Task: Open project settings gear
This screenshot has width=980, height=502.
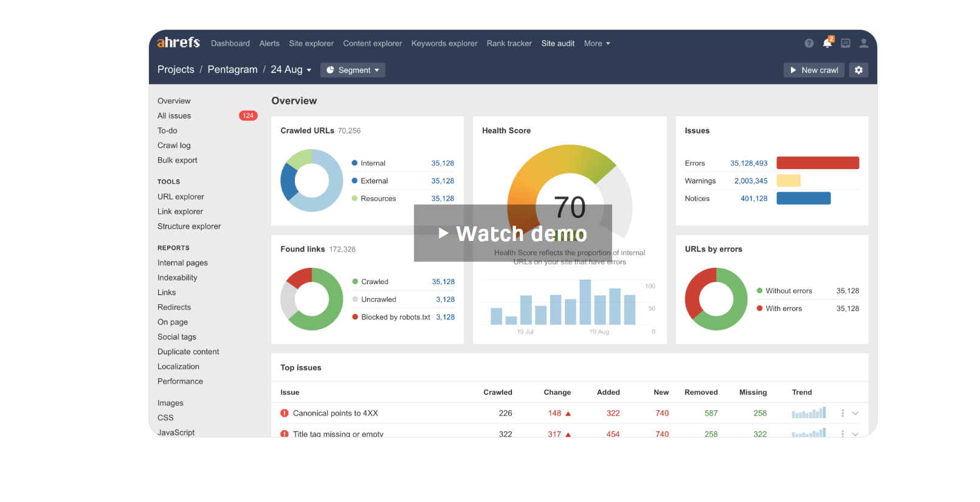Action: pyautogui.click(x=858, y=70)
